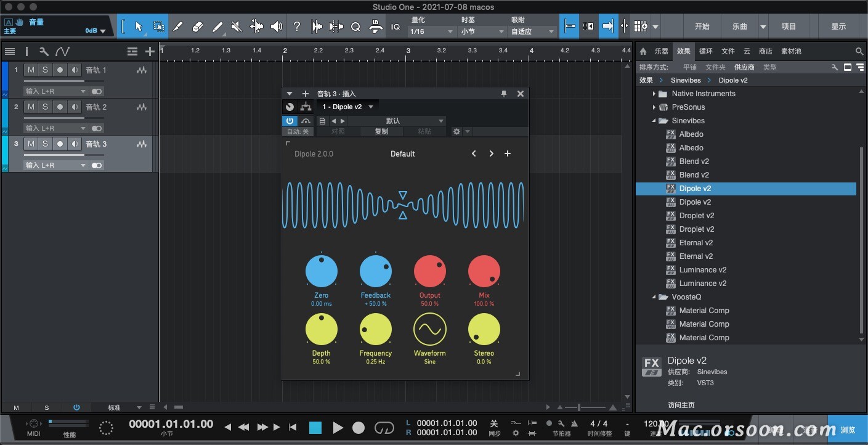Screen dimensions: 868x445
Task: Adjust the blue Zero knob
Action: pos(322,271)
